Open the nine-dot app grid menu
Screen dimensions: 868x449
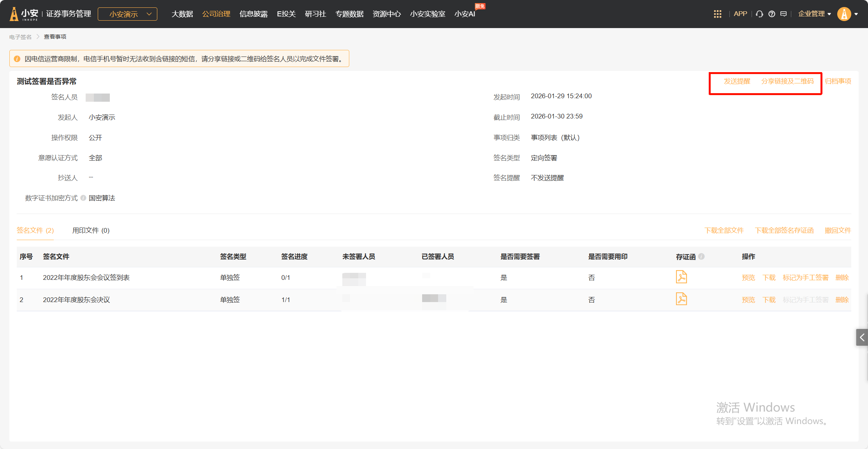(x=717, y=14)
